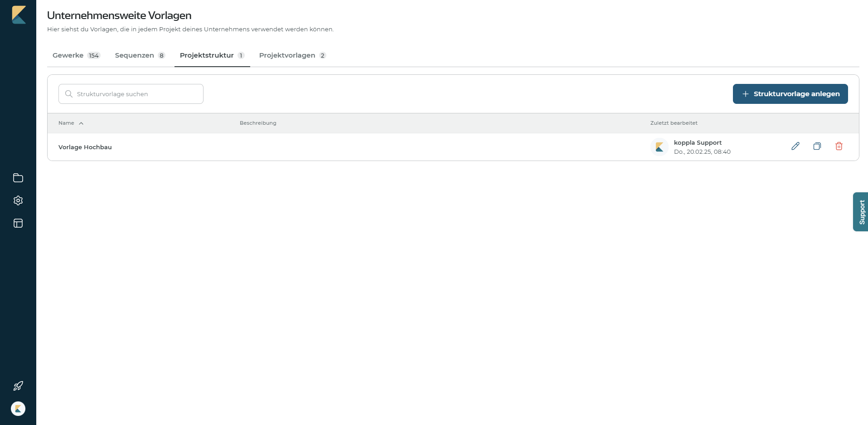Viewport: 868px width, 425px height.
Task: Edit Vorlage Hochbau with the pencil icon
Action: [x=795, y=146]
